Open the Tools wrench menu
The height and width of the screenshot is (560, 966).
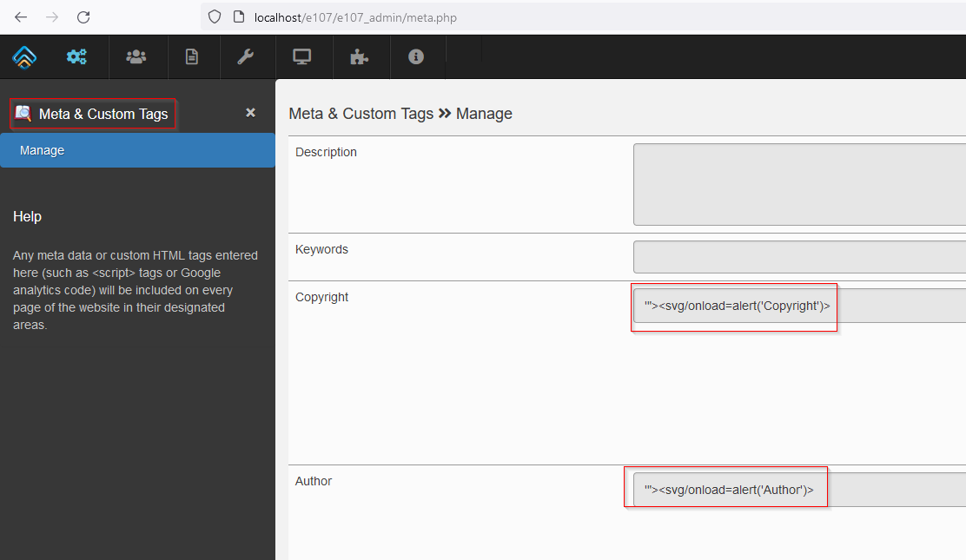pyautogui.click(x=248, y=56)
